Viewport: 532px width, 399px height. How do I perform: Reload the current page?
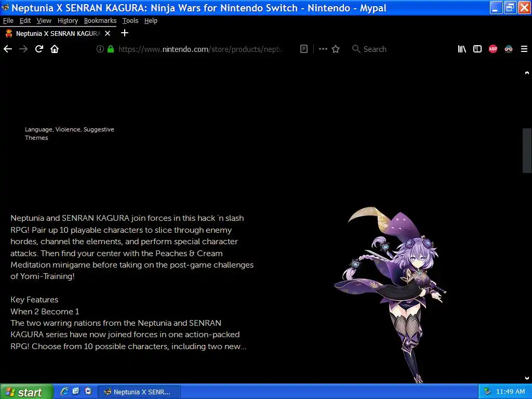tap(39, 49)
